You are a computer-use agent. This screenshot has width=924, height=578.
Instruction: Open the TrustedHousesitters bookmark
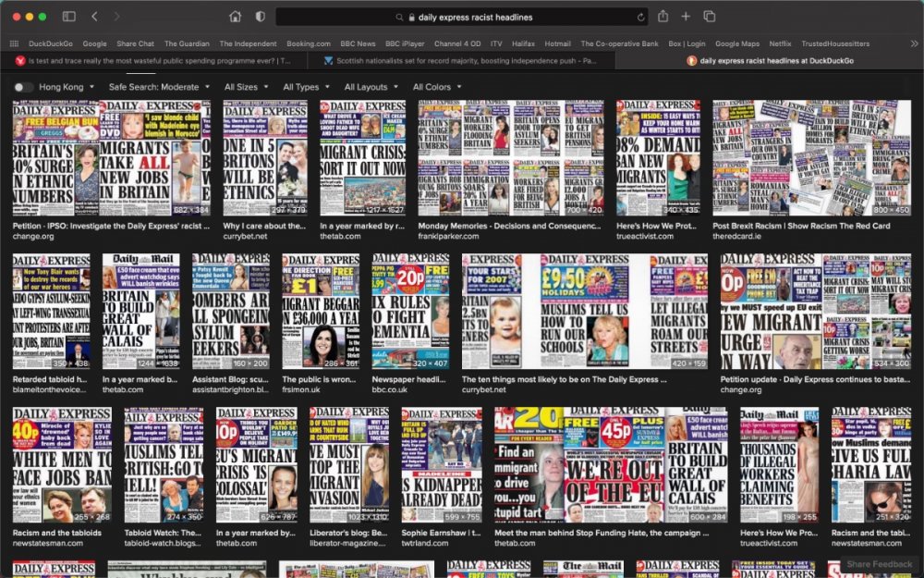click(835, 43)
